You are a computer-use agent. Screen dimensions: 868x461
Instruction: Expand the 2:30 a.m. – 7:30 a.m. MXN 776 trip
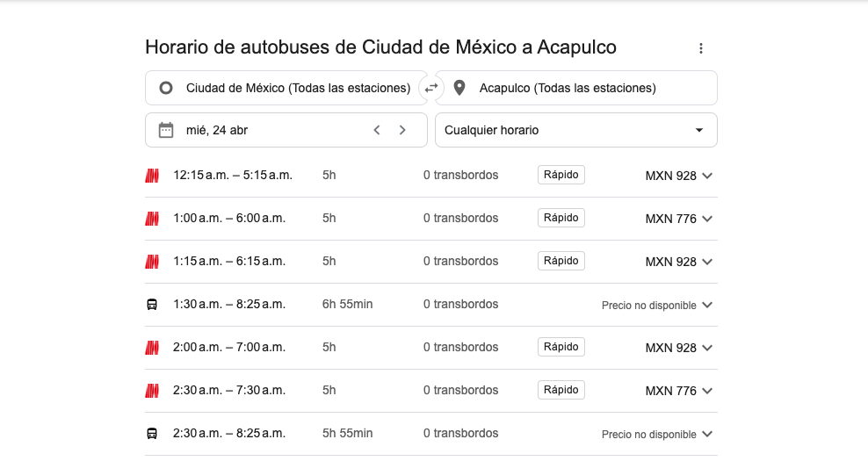click(x=707, y=391)
